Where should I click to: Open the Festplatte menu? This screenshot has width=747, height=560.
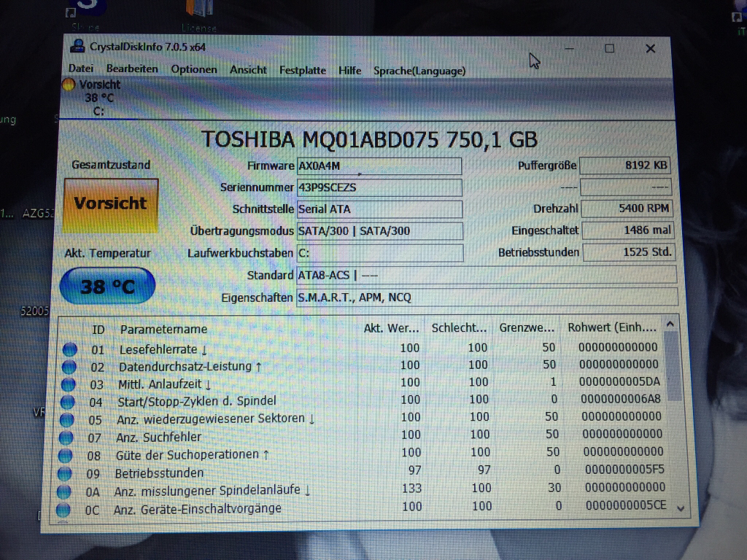303,71
